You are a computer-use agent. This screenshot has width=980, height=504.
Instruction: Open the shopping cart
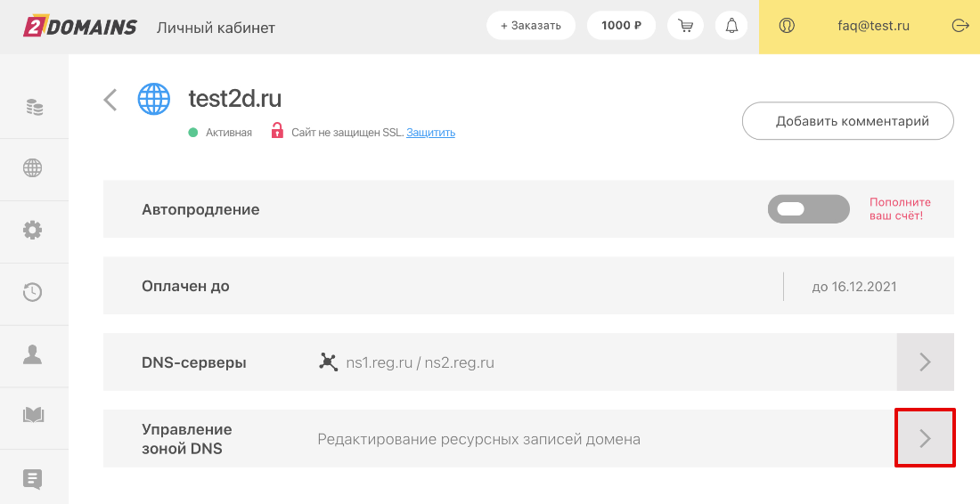[685, 26]
